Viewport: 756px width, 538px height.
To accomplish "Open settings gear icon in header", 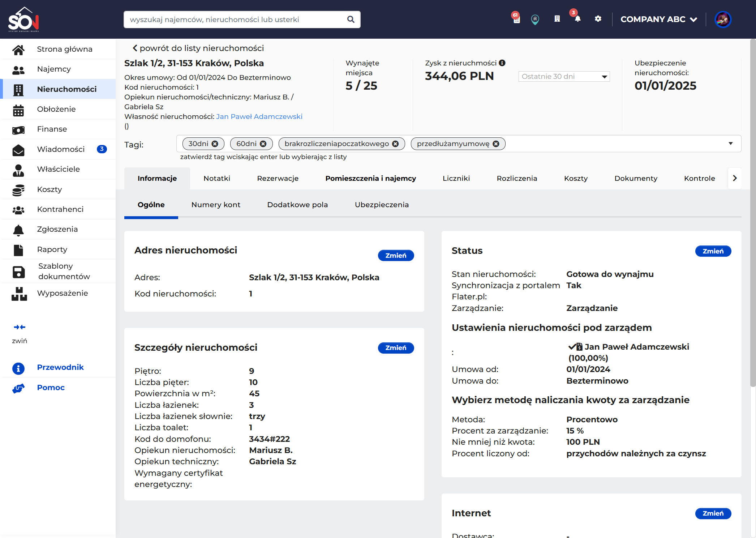I will coord(598,19).
